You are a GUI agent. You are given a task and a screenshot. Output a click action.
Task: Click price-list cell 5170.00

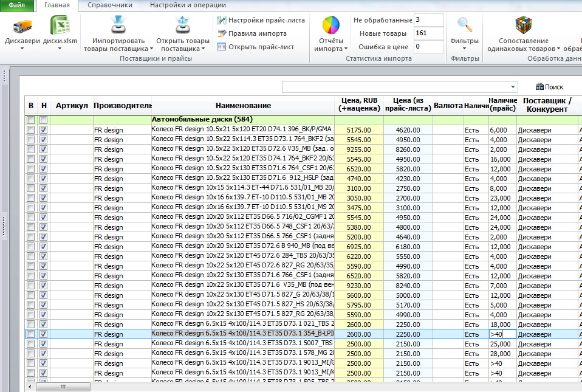408,305
